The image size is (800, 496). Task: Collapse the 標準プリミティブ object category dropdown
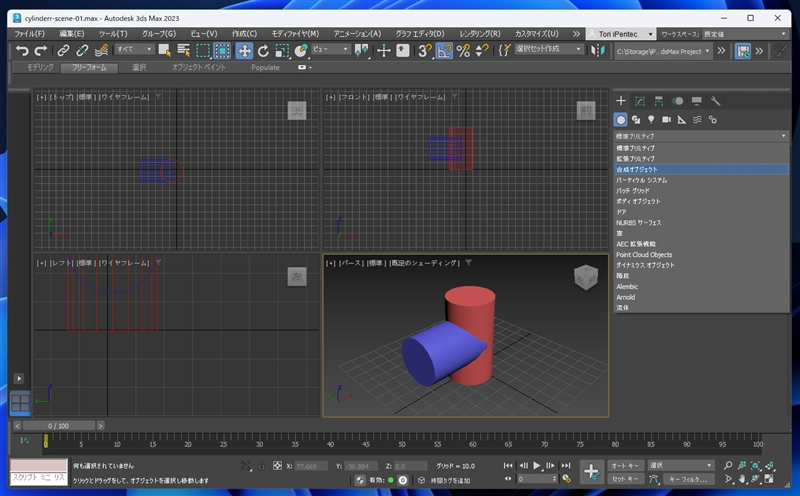[701, 136]
